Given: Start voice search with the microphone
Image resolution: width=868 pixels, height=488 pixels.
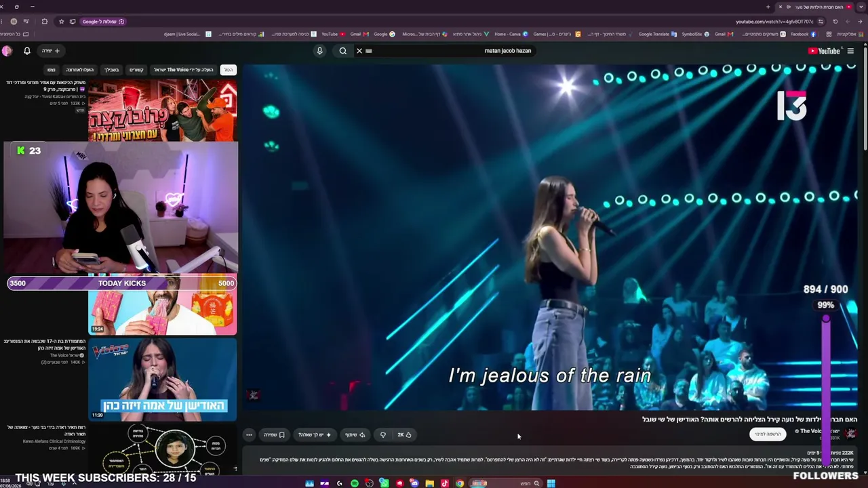Looking at the screenshot, I should (x=319, y=51).
